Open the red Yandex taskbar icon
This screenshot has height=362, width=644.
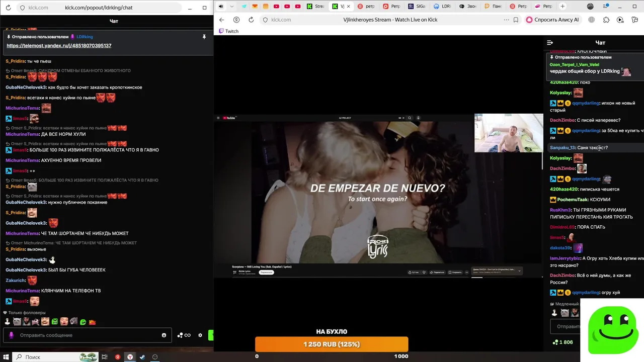[x=118, y=357]
